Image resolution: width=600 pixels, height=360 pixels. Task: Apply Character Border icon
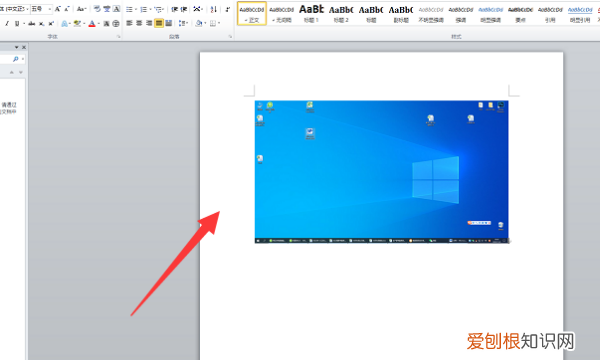pos(116,9)
